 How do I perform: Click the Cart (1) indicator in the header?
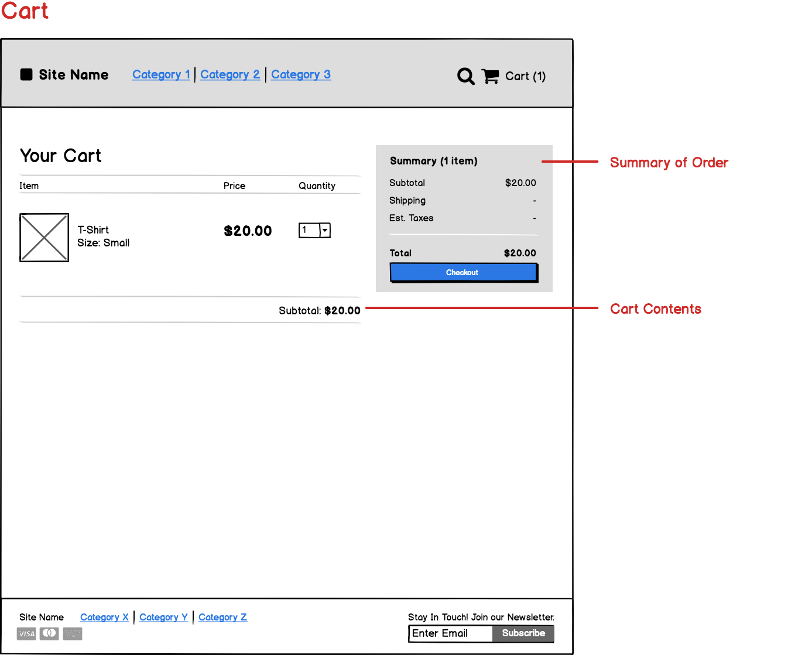click(525, 76)
